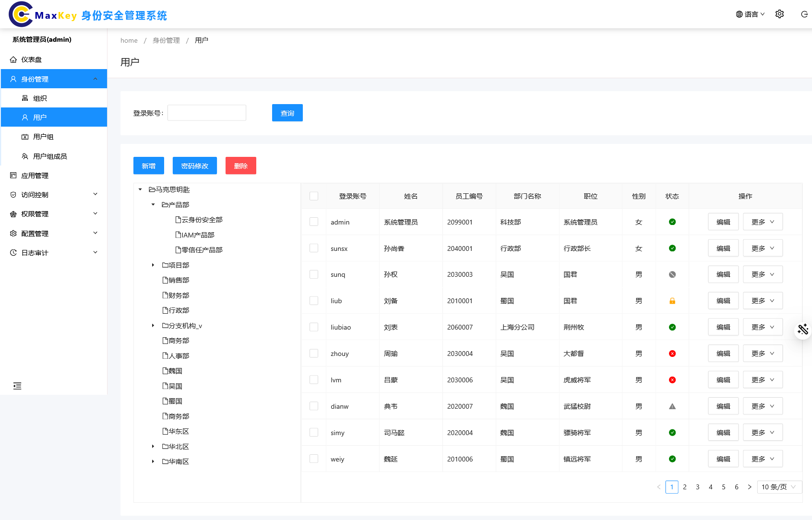This screenshot has width=812, height=520.
Task: Collapse sidebar using the fold menu icon
Action: tap(17, 386)
